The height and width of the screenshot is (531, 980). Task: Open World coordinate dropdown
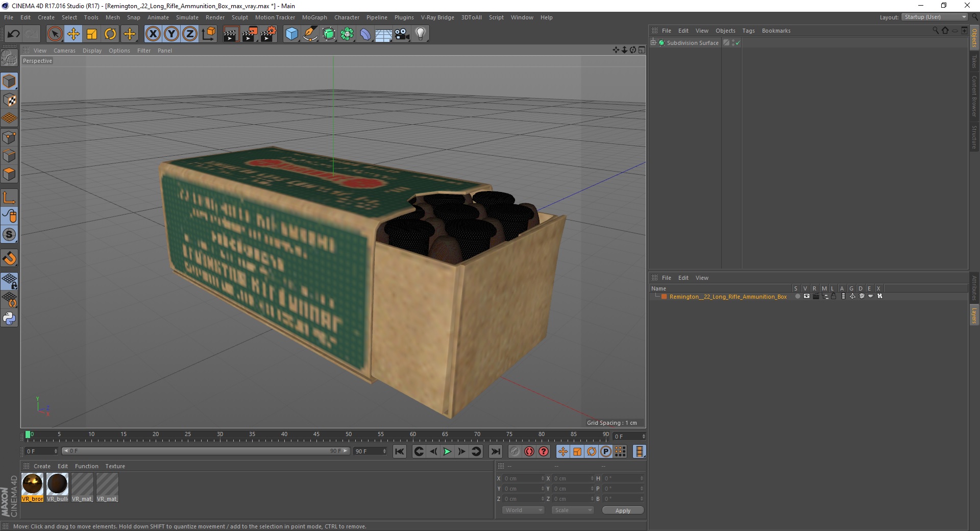[x=523, y=510]
